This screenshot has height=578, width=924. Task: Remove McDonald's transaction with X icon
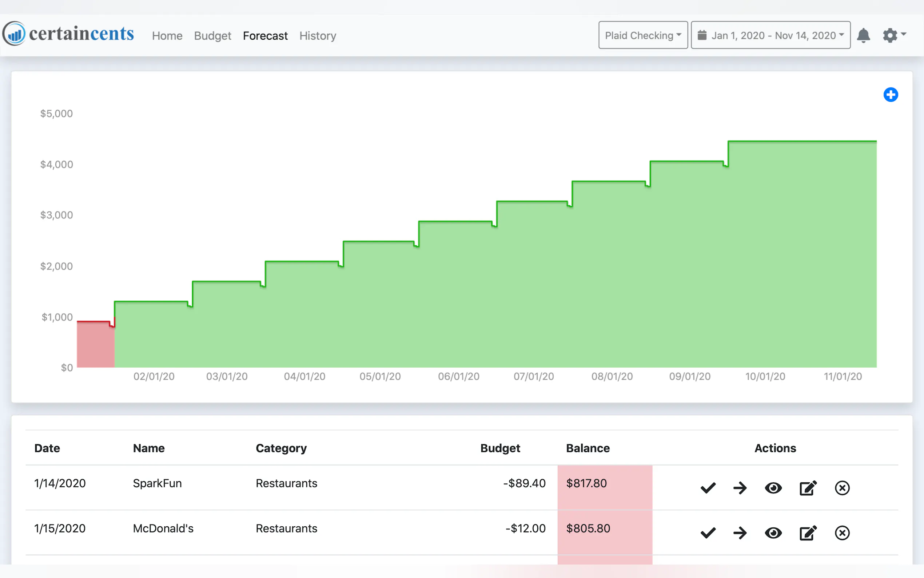click(842, 533)
